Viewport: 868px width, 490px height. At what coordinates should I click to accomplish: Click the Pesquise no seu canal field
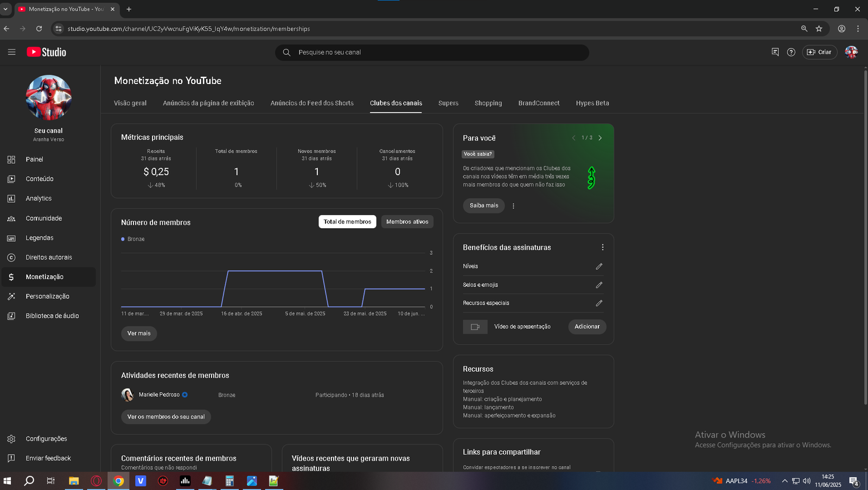tap(432, 53)
